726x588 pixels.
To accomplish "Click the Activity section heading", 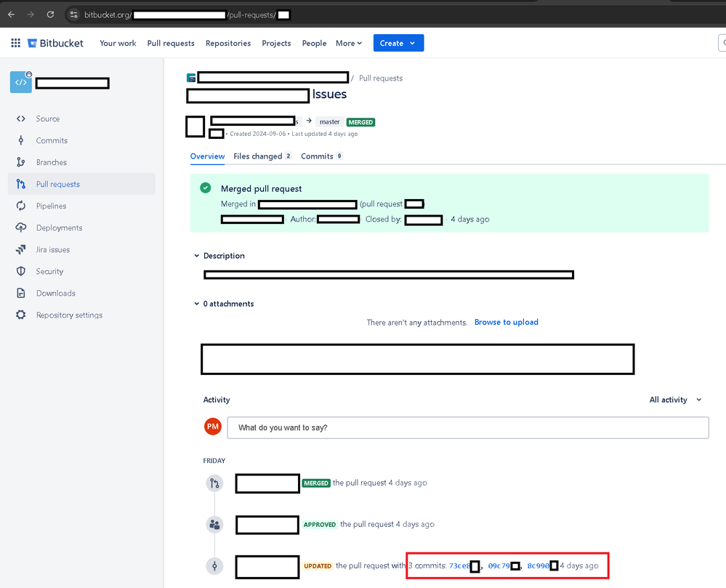I will pos(217,400).
